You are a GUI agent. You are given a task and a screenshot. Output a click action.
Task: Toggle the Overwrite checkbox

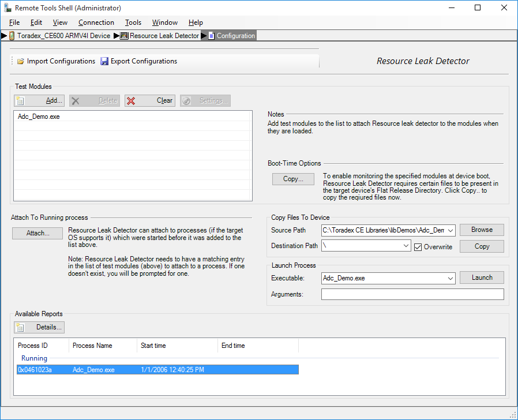pyautogui.click(x=418, y=247)
